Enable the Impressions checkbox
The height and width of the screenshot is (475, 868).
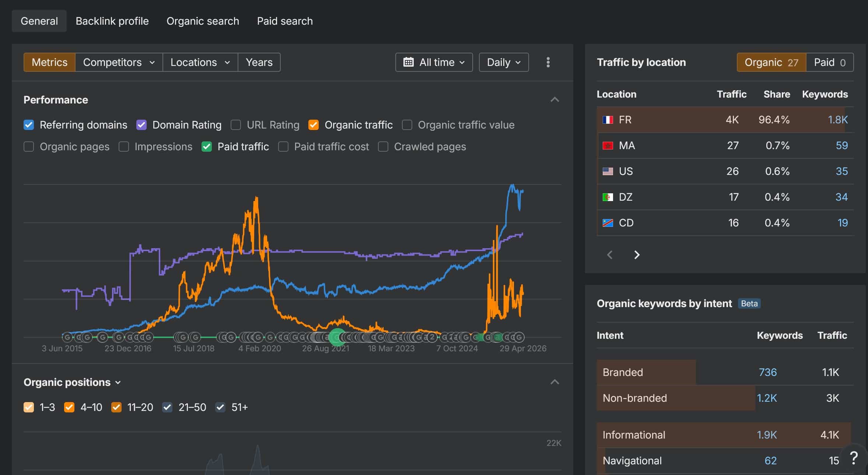pyautogui.click(x=124, y=147)
